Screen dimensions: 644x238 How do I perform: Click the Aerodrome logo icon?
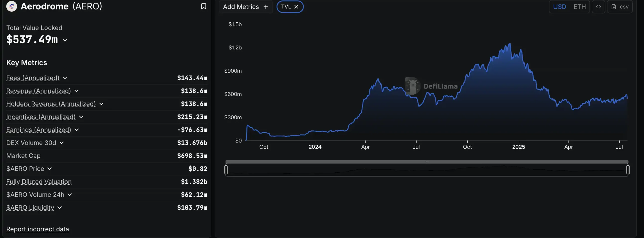tap(11, 6)
